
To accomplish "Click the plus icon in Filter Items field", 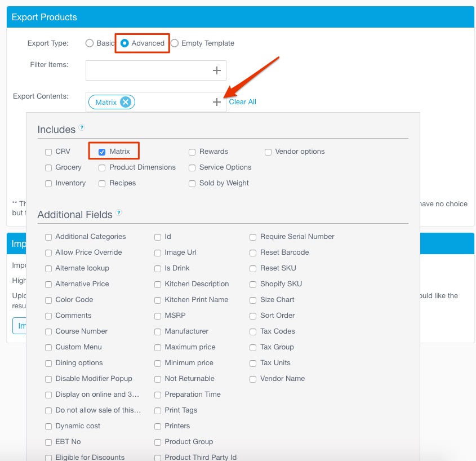I will tap(216, 70).
